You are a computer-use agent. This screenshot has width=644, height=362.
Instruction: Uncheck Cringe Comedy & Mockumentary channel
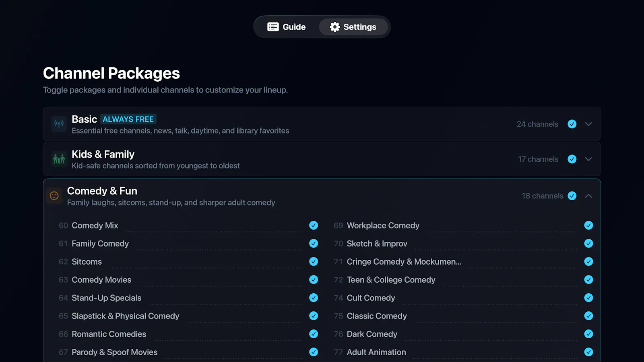[588, 261]
